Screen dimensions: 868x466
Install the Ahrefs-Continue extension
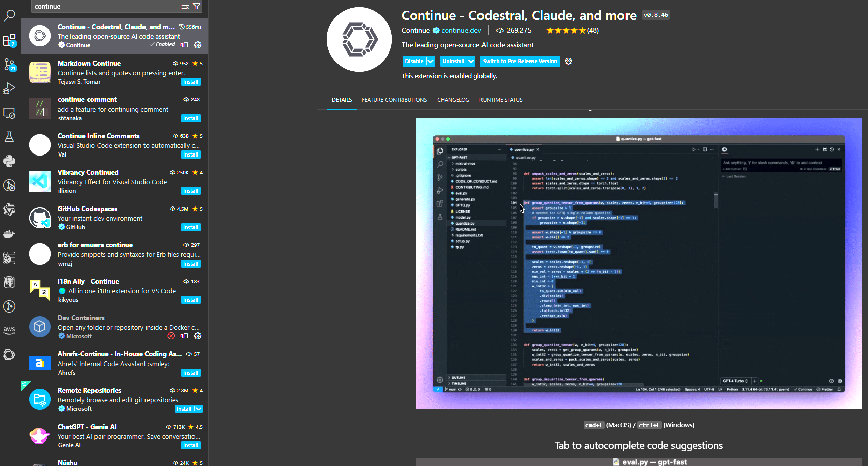(x=191, y=373)
